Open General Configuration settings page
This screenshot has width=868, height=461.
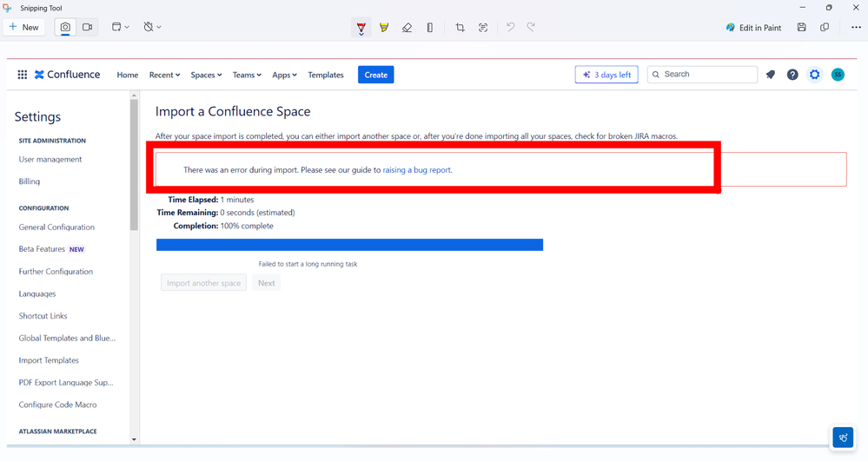pos(56,227)
